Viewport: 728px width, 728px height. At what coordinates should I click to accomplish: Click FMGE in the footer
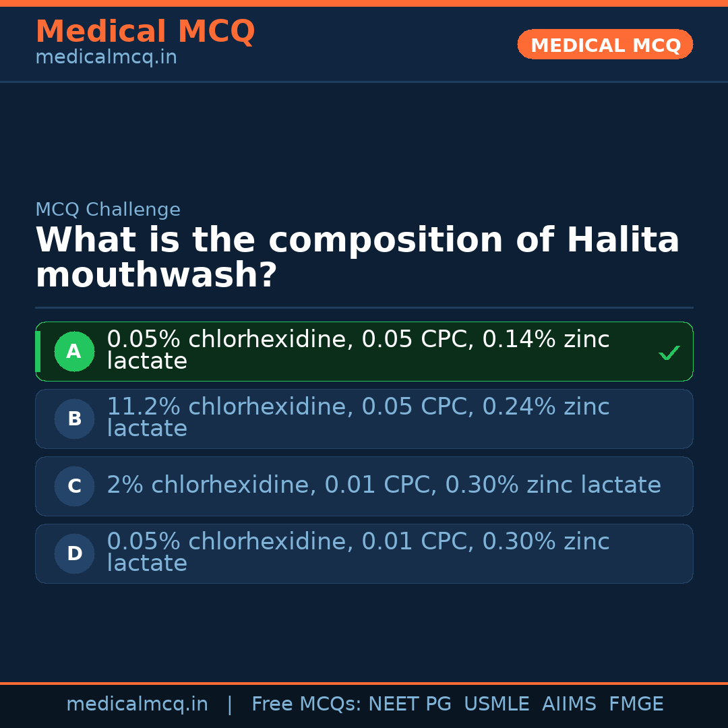pyautogui.click(x=636, y=704)
